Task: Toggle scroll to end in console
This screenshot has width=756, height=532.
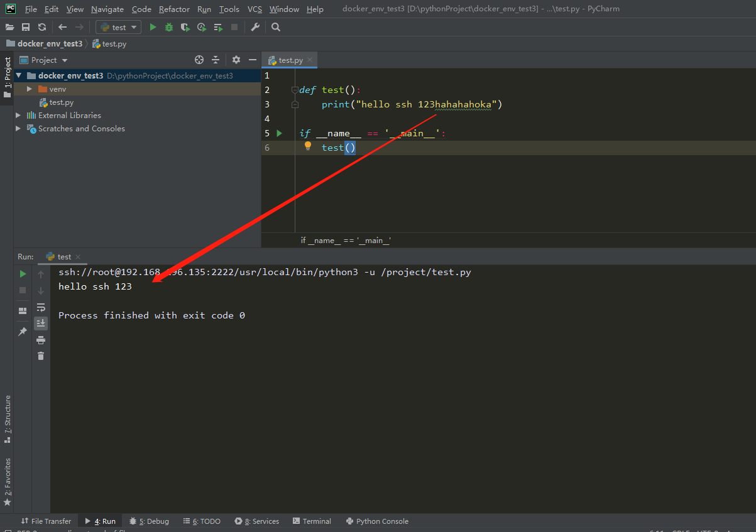Action: click(41, 323)
